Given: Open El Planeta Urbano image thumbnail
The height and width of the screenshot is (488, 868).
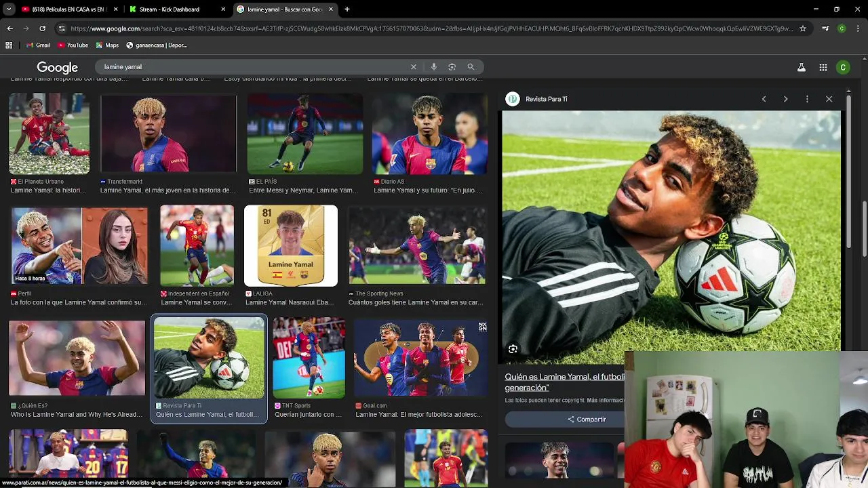Looking at the screenshot, I should pos(49,134).
